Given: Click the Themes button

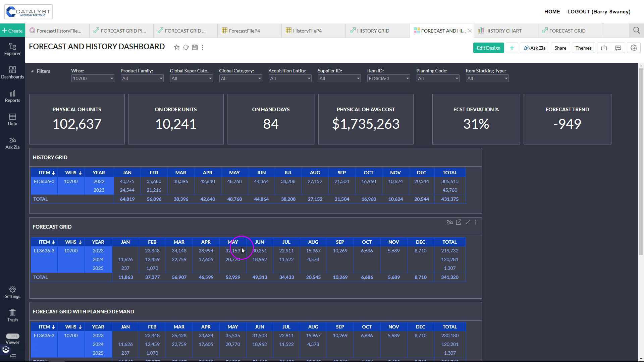Looking at the screenshot, I should pyautogui.click(x=583, y=48).
